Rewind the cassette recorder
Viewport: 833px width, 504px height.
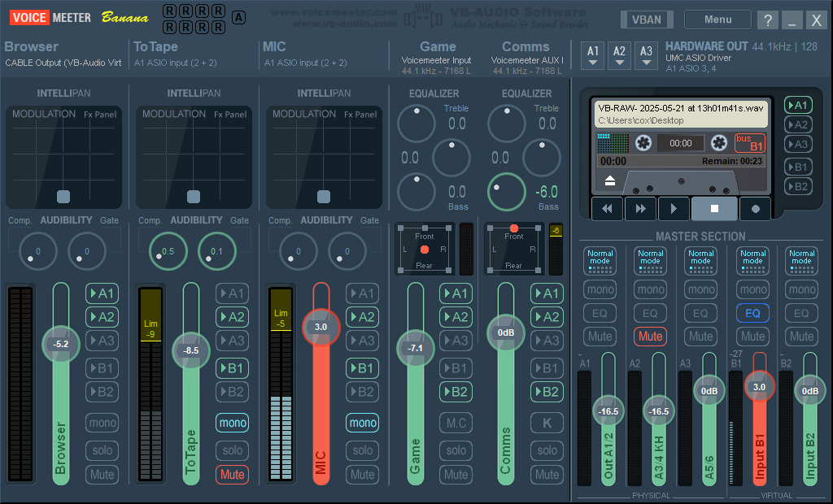pyautogui.click(x=607, y=209)
